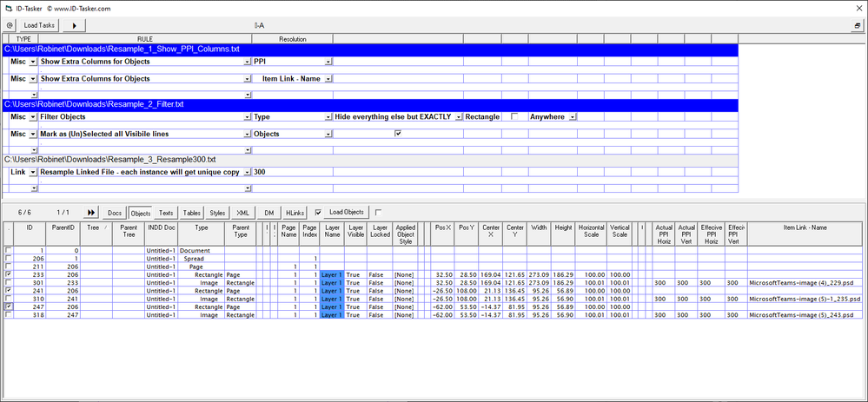The width and height of the screenshot is (868, 402).
Task: Toggle the Mark as Selected objects checkbox
Action: [398, 134]
